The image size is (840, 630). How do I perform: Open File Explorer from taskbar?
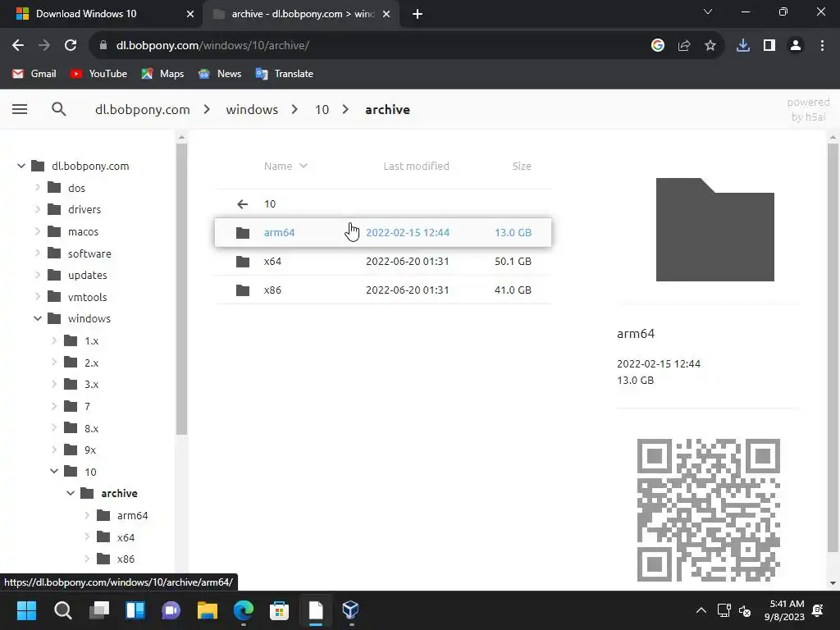(208, 610)
